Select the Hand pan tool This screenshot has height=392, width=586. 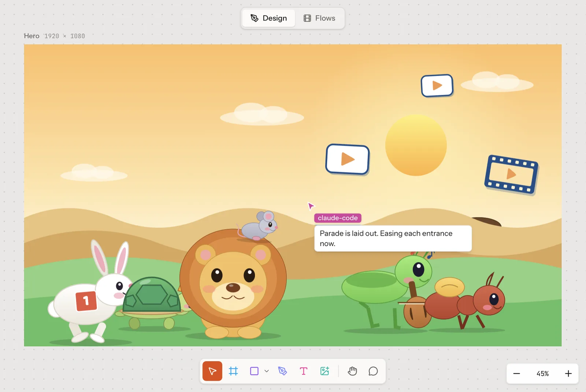[x=352, y=371]
